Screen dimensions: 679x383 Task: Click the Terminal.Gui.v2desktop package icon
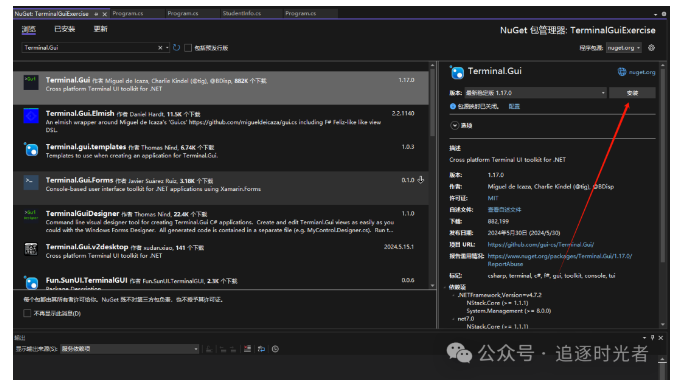click(31, 249)
